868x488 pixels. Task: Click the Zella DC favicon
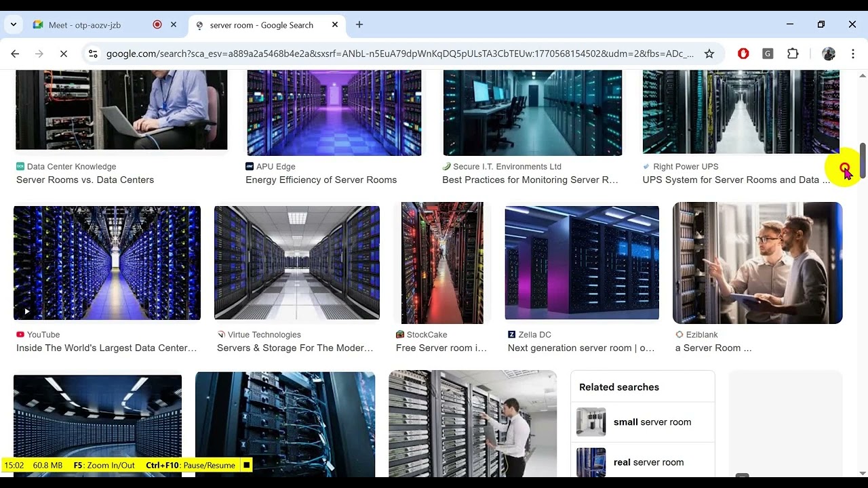[x=512, y=335]
